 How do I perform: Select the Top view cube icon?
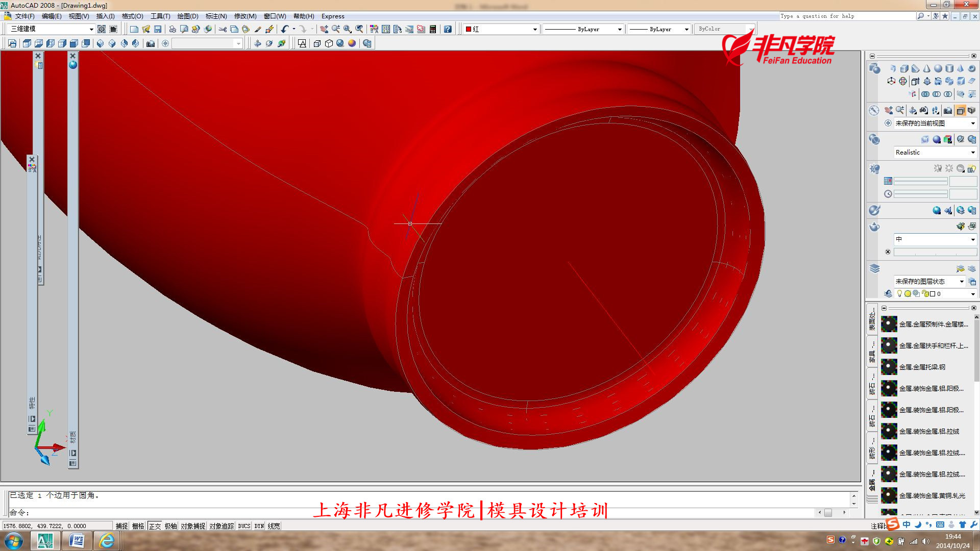(27, 43)
